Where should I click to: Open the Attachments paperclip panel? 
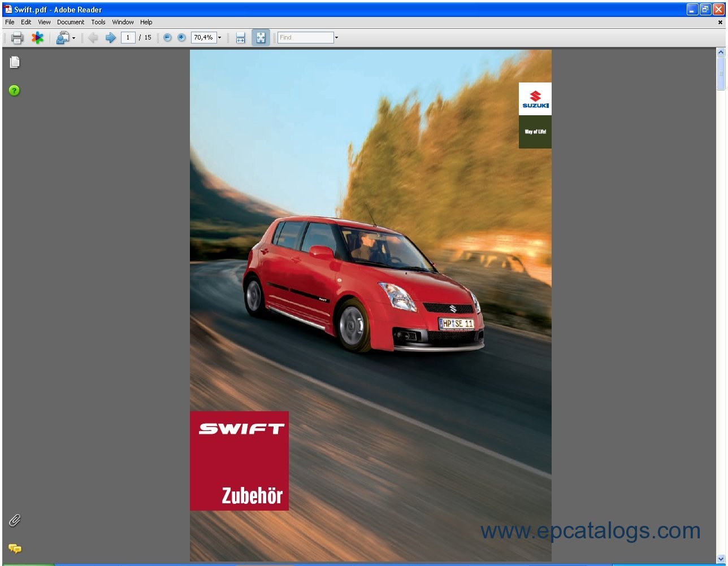[x=14, y=520]
